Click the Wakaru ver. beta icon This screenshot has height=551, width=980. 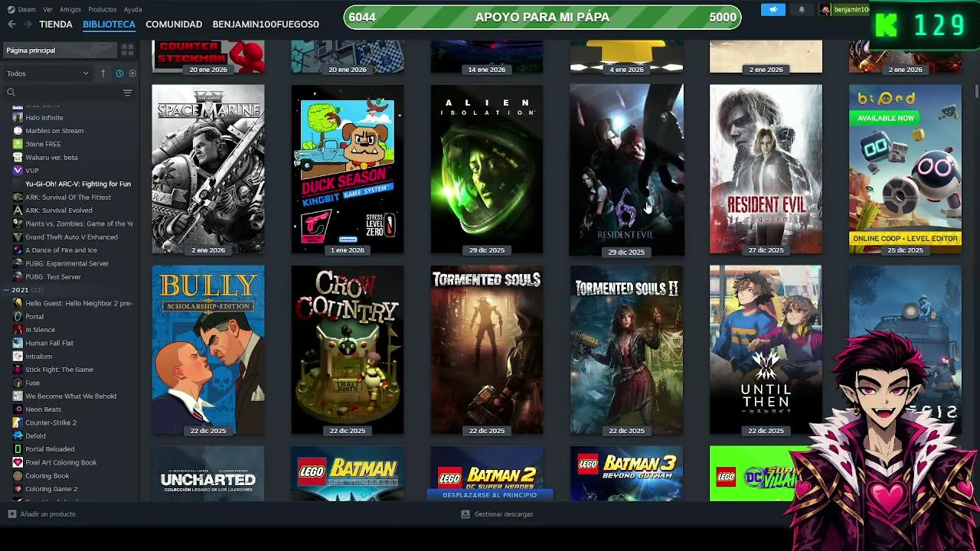point(18,157)
